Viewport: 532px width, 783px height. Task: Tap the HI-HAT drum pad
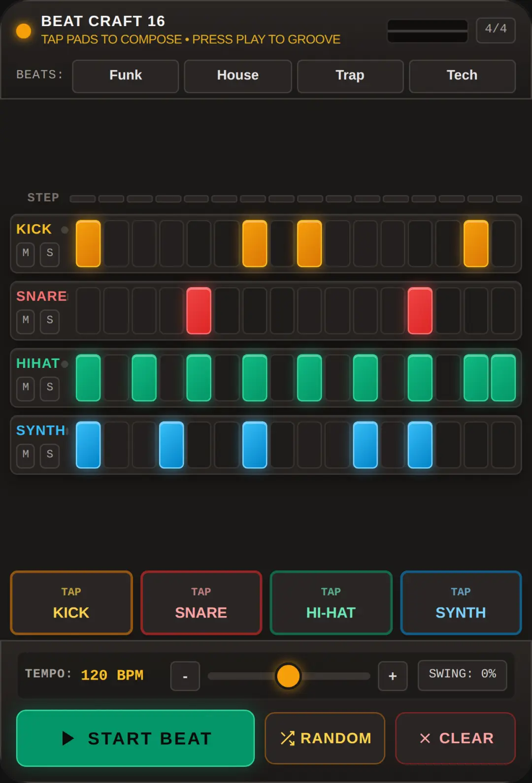pyautogui.click(x=331, y=603)
